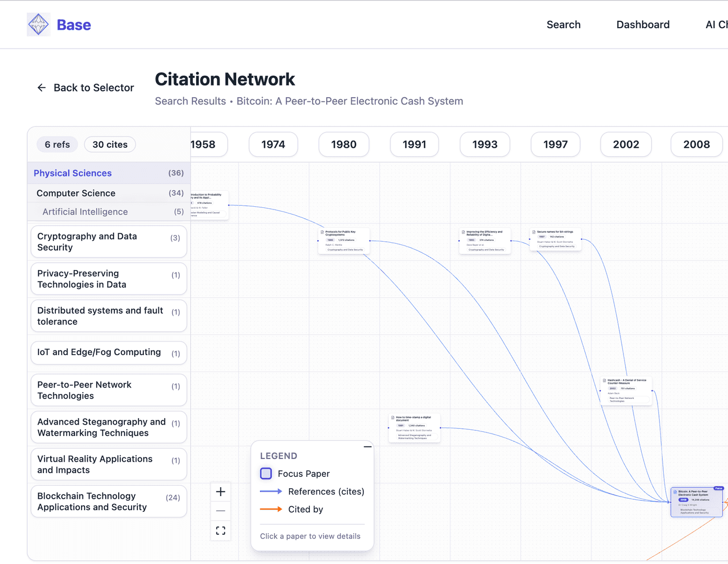
Task: Open the Dashboard menu item
Action: [643, 25]
